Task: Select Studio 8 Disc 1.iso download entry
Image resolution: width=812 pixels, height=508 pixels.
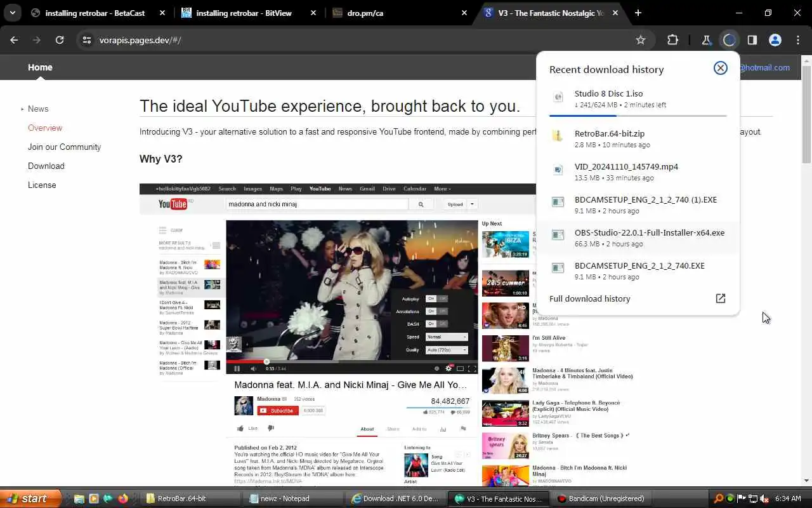Action: 638,98
